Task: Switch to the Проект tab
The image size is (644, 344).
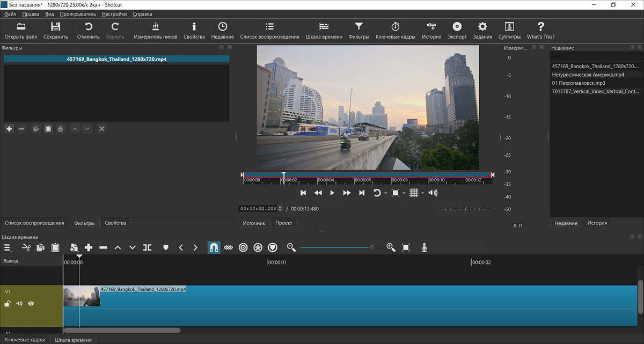Action: [284, 223]
